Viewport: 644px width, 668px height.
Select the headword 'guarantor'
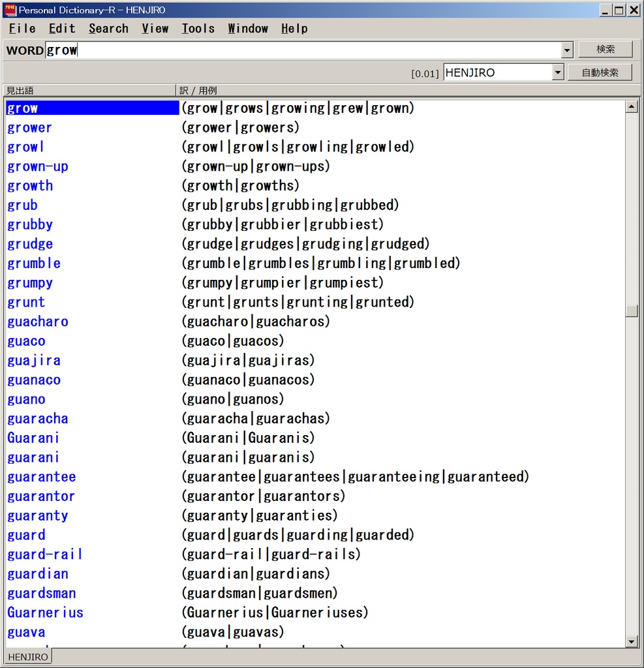pyautogui.click(x=41, y=496)
